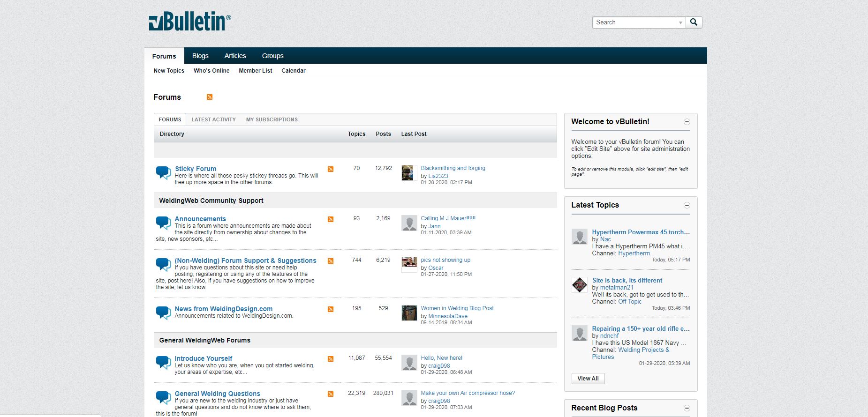
Task: Open RSS feed for General Welding Questions
Action: point(331,394)
